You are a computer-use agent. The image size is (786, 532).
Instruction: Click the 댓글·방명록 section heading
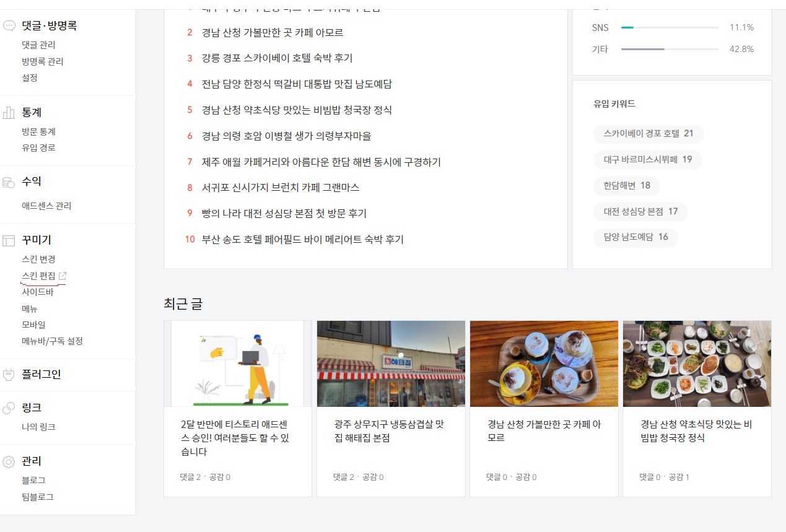click(x=50, y=26)
